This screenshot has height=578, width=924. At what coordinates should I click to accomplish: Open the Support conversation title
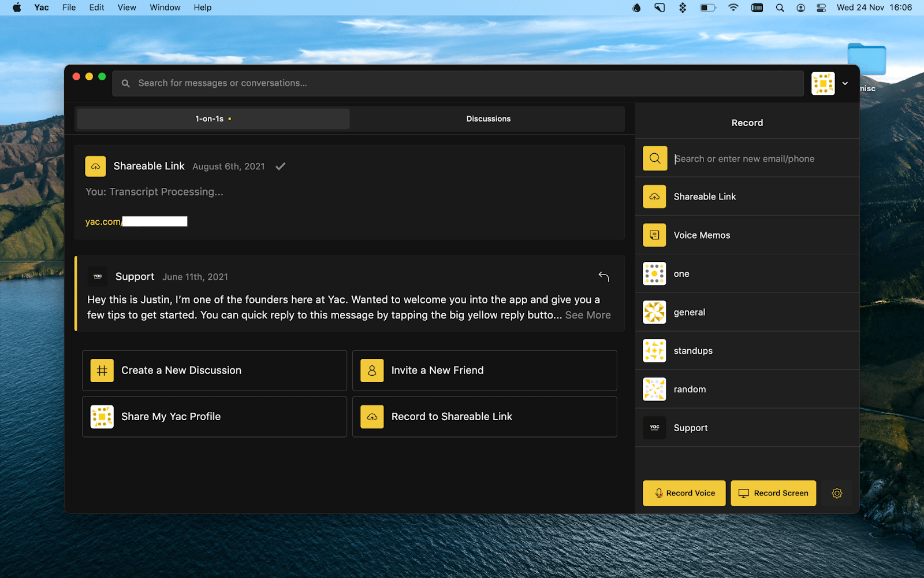(x=135, y=276)
